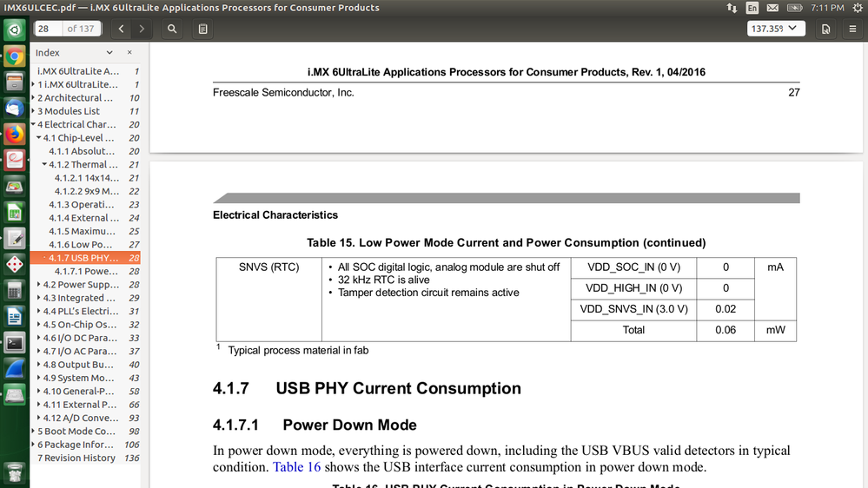Go to the previous page arrow
Viewport: 868px width, 488px height.
click(x=122, y=29)
